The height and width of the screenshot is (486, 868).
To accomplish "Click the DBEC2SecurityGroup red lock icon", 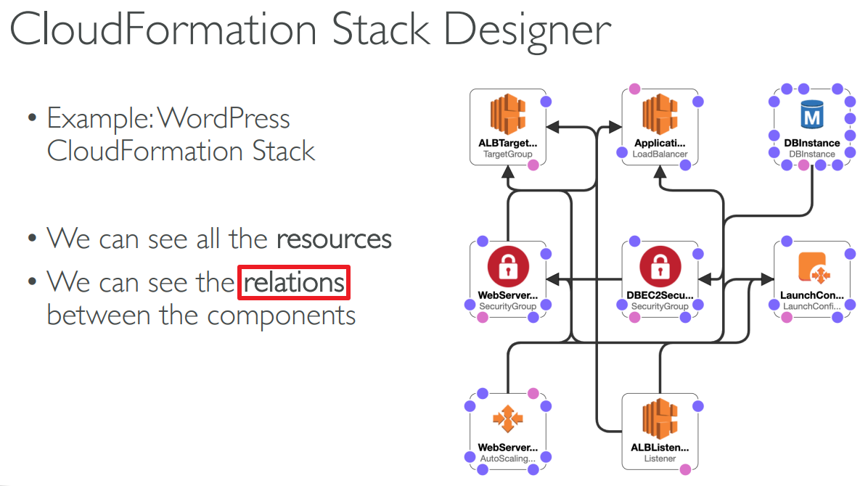I will 660,268.
